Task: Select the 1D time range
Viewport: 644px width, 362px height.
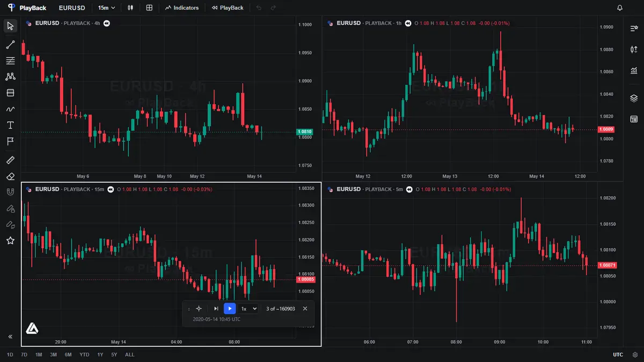Action: coord(10,354)
